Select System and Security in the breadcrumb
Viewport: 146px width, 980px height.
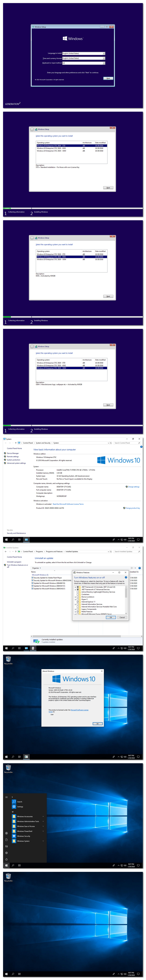pyautogui.click(x=43, y=443)
